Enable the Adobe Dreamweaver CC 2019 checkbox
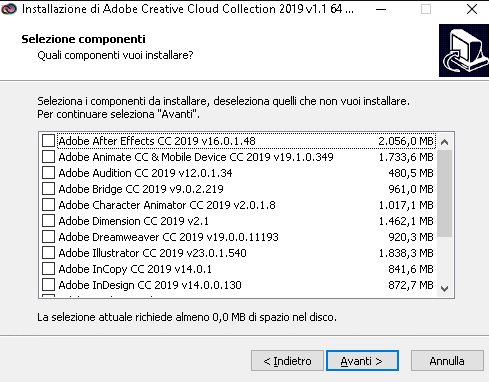 tap(48, 237)
